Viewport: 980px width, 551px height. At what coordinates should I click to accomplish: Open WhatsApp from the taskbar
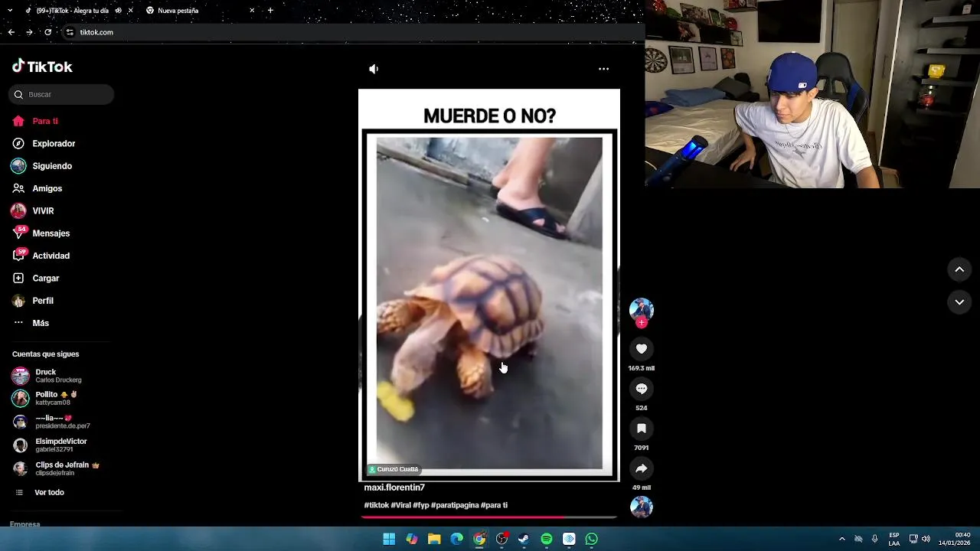tap(591, 539)
